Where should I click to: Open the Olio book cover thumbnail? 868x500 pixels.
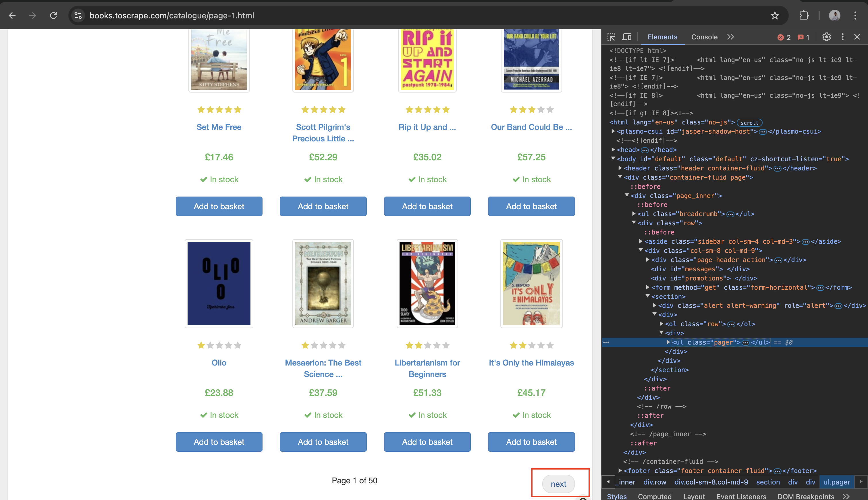pyautogui.click(x=219, y=283)
